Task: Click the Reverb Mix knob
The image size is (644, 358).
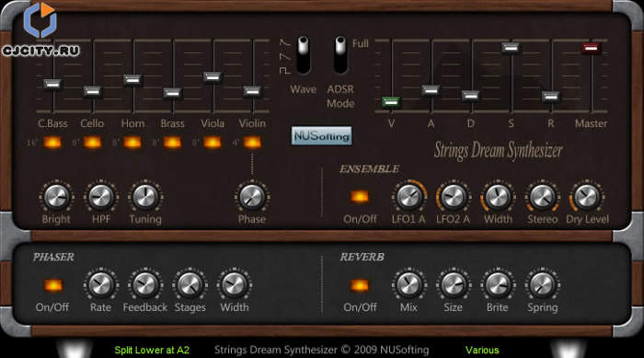Action: (x=408, y=284)
